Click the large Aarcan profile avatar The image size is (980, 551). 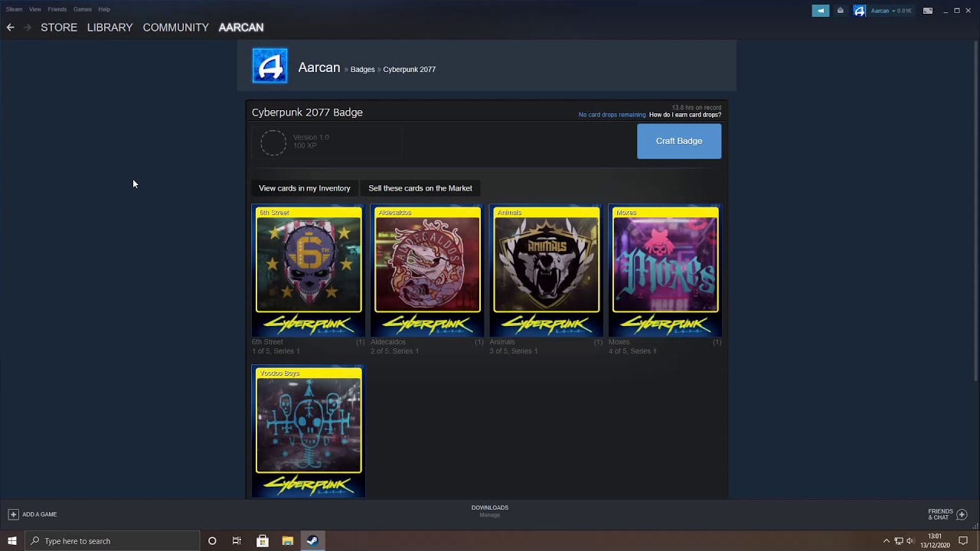click(x=270, y=66)
